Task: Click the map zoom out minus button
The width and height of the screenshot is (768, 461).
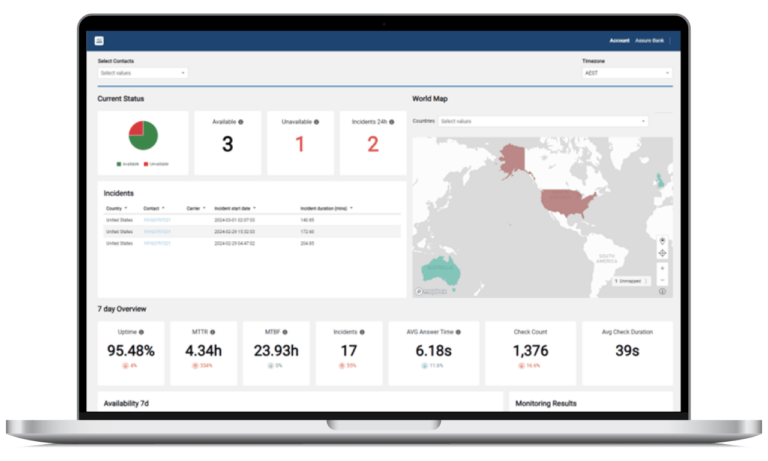Action: (x=662, y=280)
